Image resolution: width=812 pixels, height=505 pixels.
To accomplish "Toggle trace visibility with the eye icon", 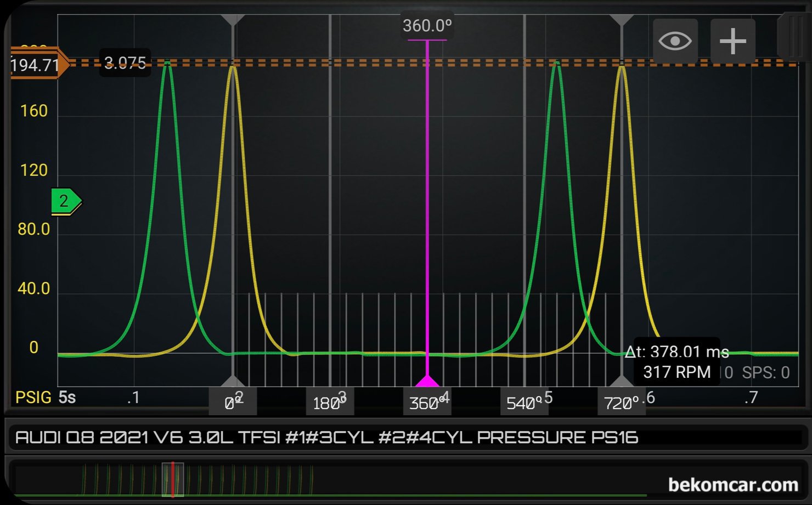I will [675, 41].
